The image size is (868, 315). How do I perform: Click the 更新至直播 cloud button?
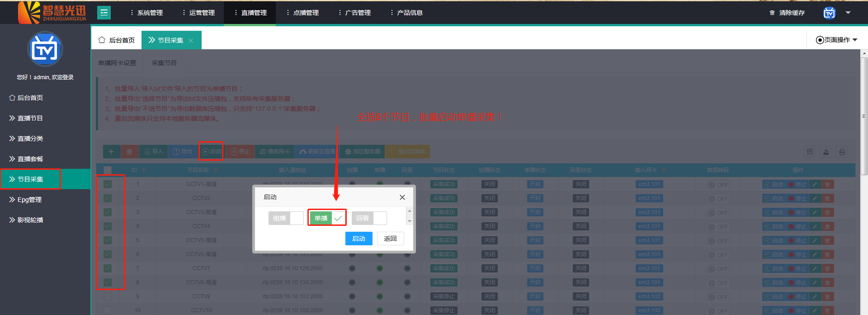tap(317, 152)
